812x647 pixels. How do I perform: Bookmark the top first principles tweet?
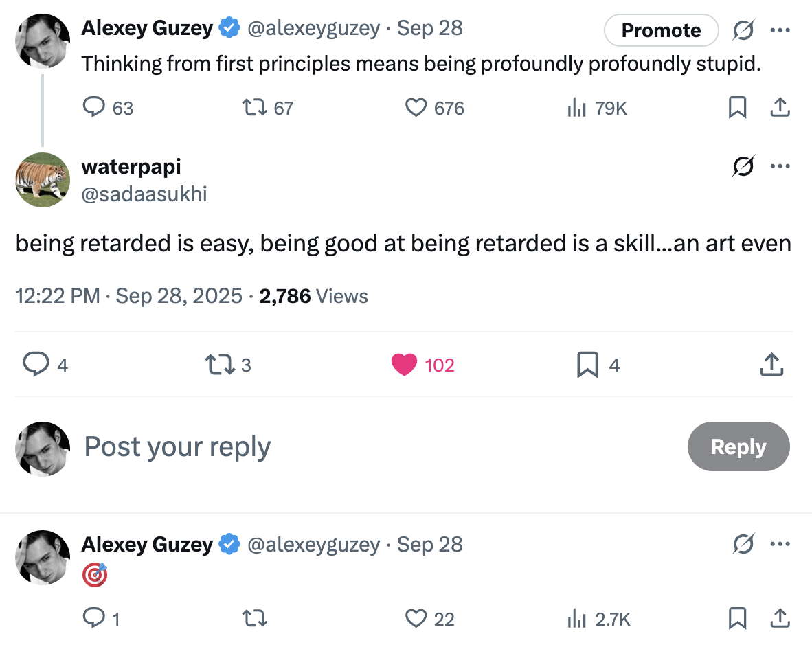[x=737, y=108]
